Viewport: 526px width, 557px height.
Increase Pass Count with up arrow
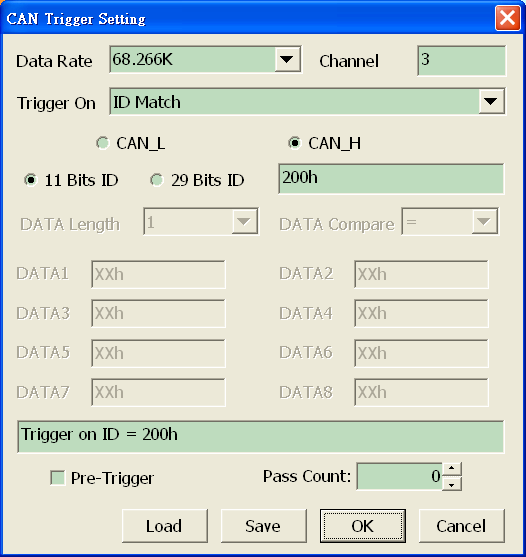(452, 469)
